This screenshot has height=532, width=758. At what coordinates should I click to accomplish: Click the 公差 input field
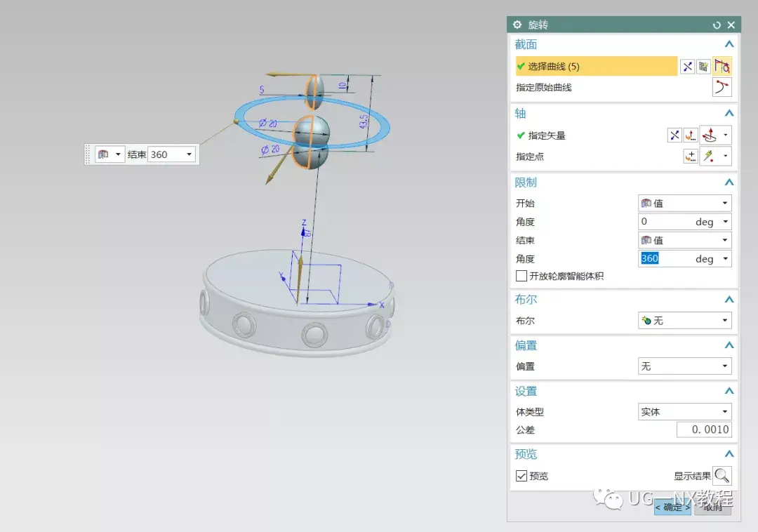click(x=704, y=430)
